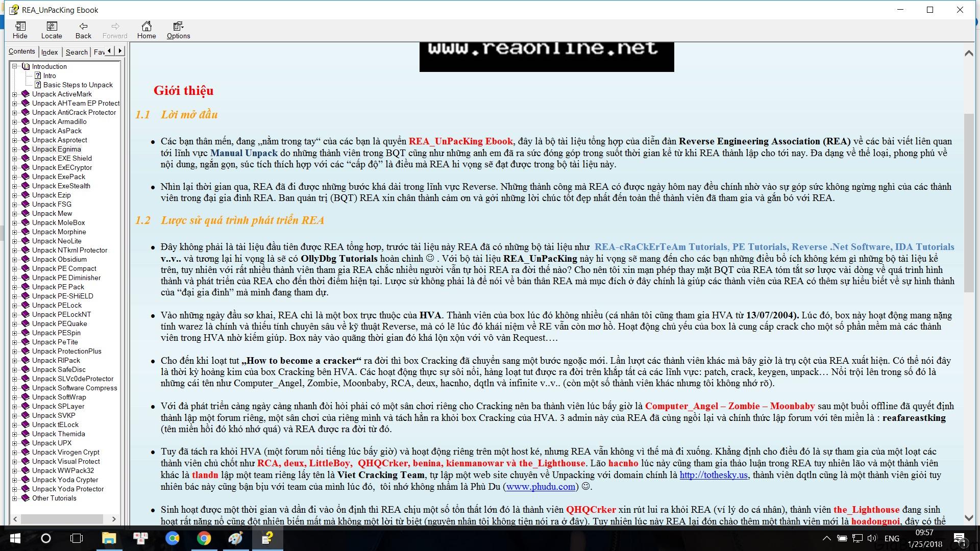
Task: Open the notification center icon
Action: click(959, 538)
